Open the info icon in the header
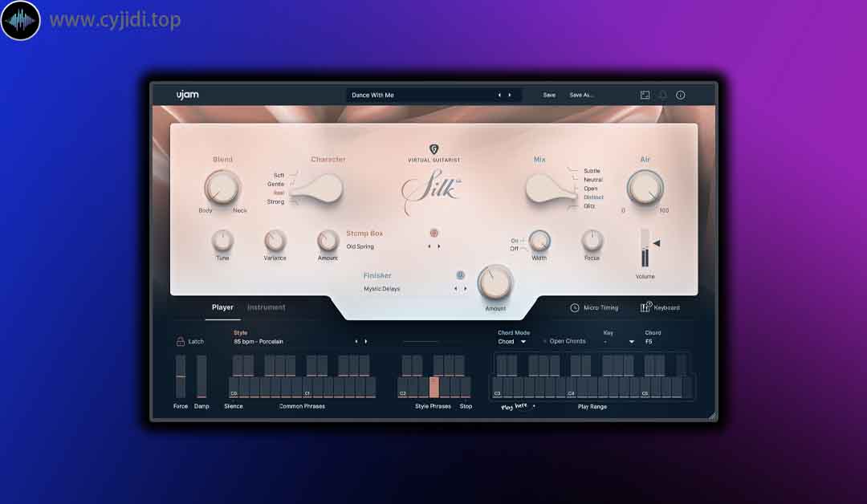Image resolution: width=867 pixels, height=504 pixels. click(681, 95)
